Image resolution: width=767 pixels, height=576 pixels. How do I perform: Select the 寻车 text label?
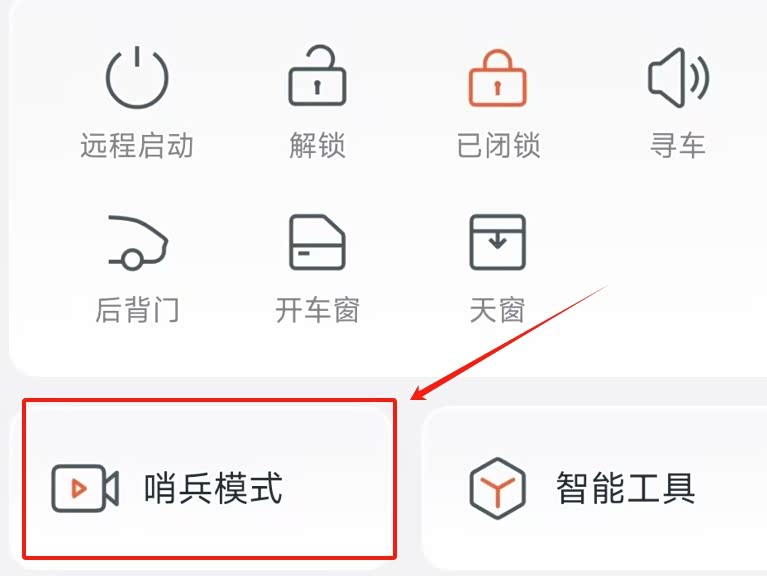click(x=677, y=145)
